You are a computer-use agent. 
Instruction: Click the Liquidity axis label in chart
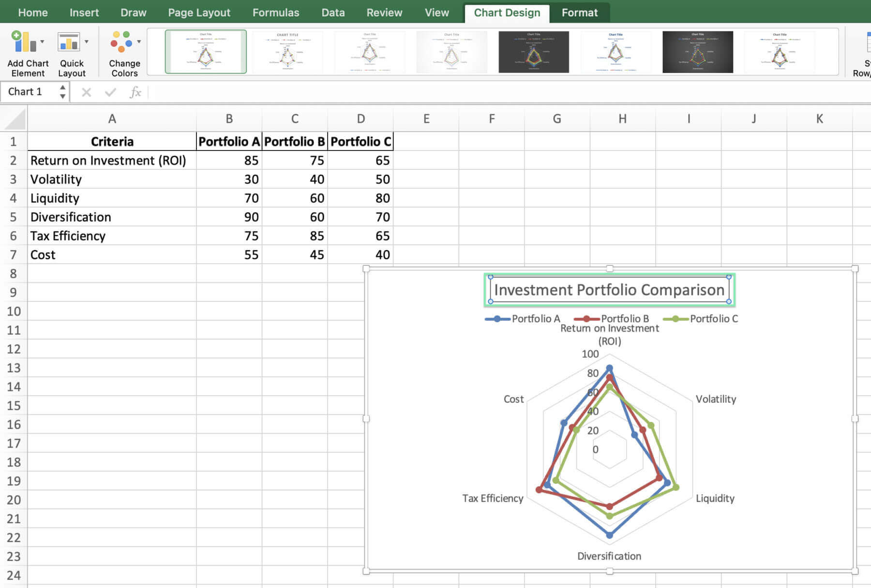[x=715, y=498]
